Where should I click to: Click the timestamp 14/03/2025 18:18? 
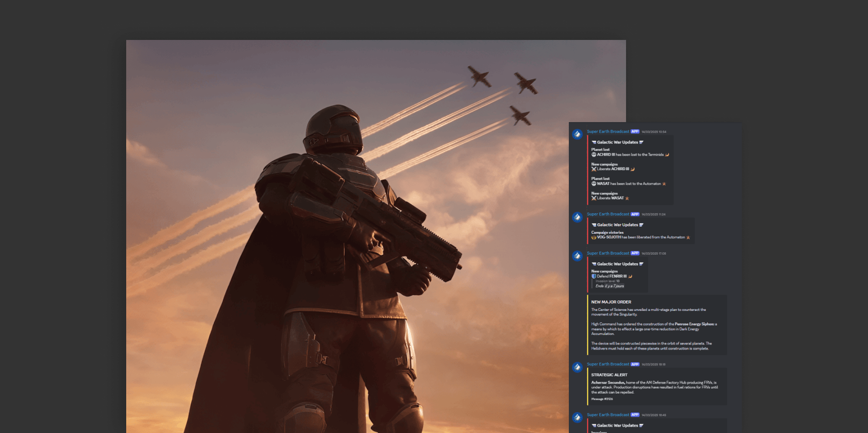pos(654,364)
